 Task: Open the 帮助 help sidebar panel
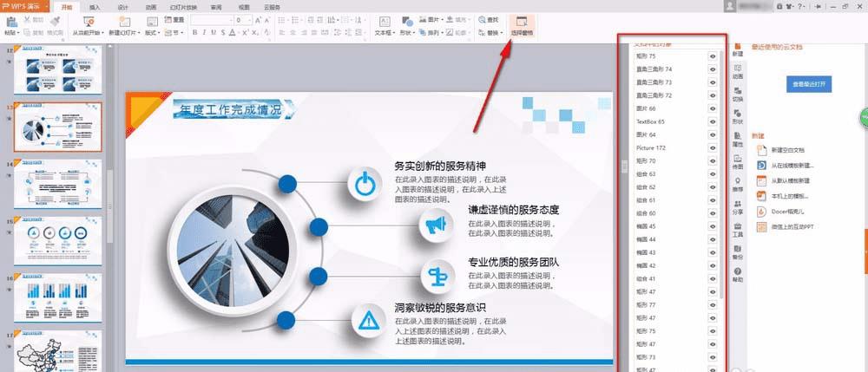[737, 275]
